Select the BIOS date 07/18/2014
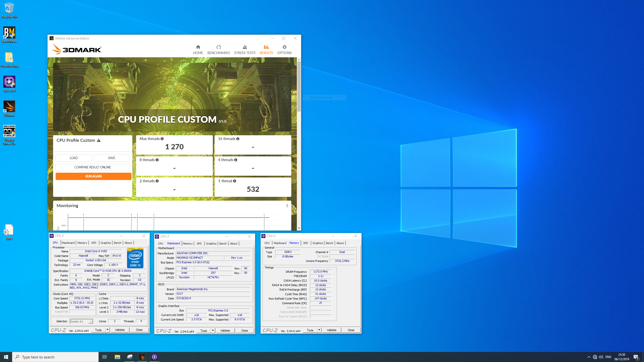644x362 pixels. point(213,298)
